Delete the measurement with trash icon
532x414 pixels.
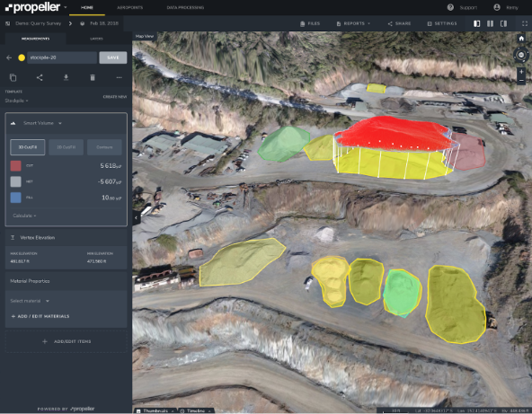tap(93, 77)
